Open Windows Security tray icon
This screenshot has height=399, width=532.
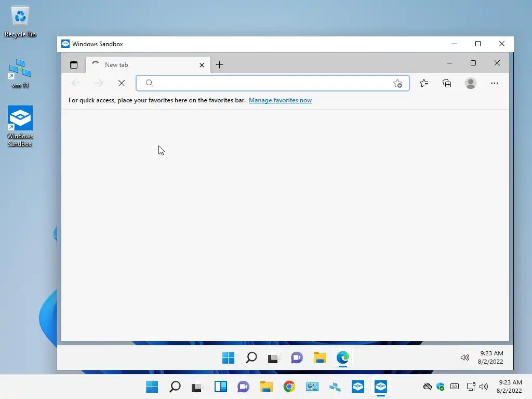click(x=441, y=387)
